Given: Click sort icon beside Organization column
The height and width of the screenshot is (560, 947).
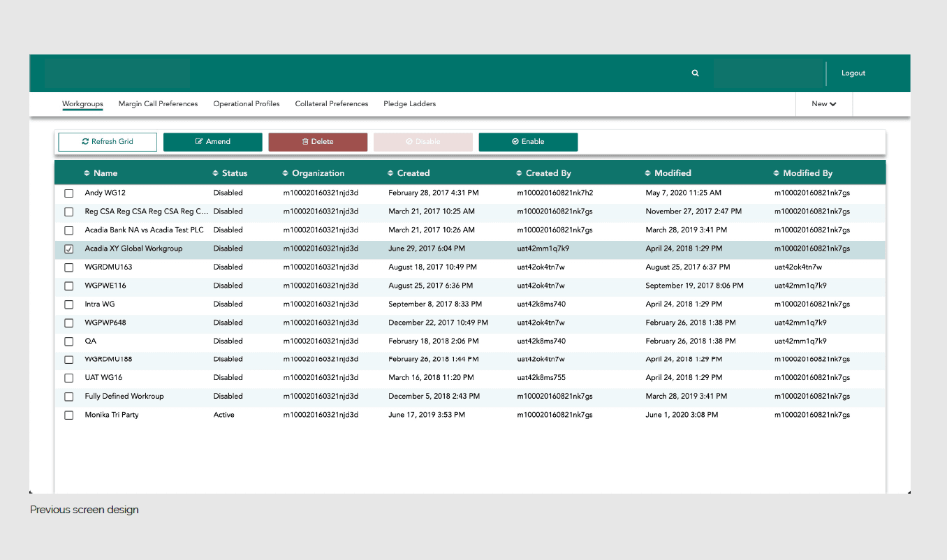Looking at the screenshot, I should (286, 173).
